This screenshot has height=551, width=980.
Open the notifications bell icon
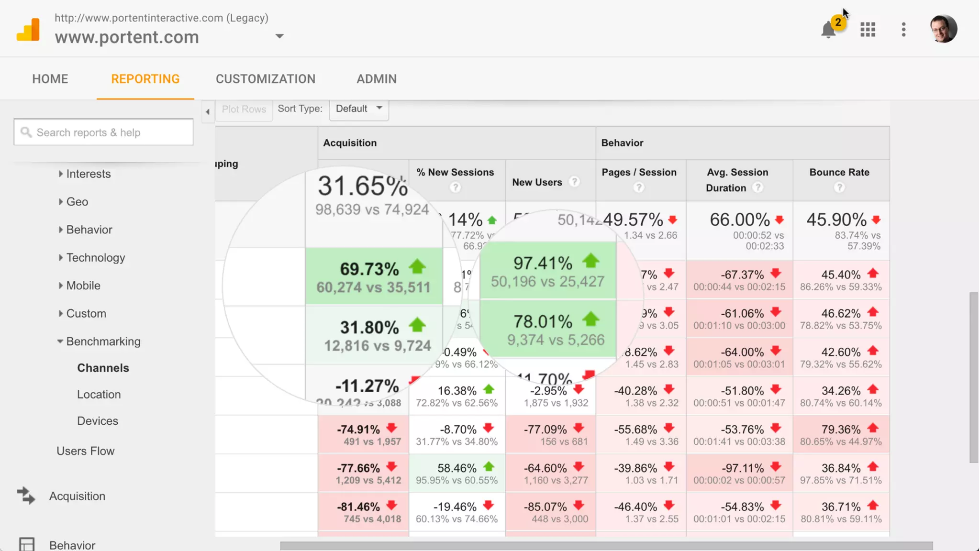coord(828,30)
